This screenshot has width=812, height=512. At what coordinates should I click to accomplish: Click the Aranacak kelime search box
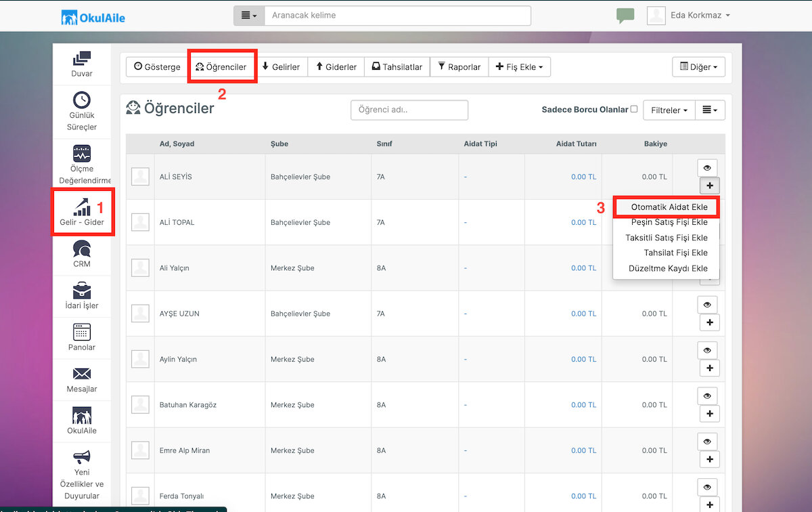coord(398,16)
